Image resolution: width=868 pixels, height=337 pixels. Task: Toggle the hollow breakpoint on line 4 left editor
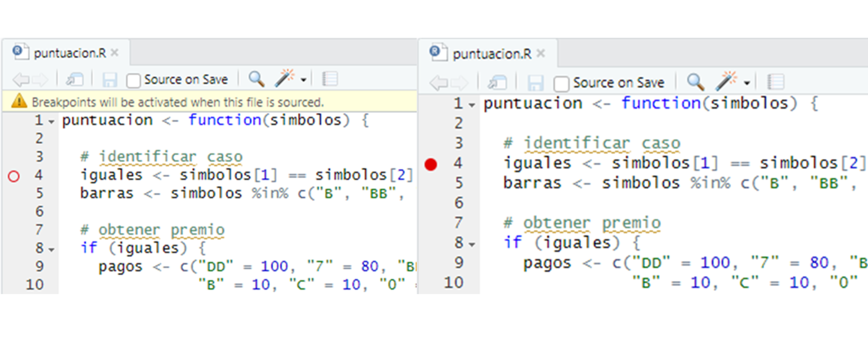click(x=14, y=176)
